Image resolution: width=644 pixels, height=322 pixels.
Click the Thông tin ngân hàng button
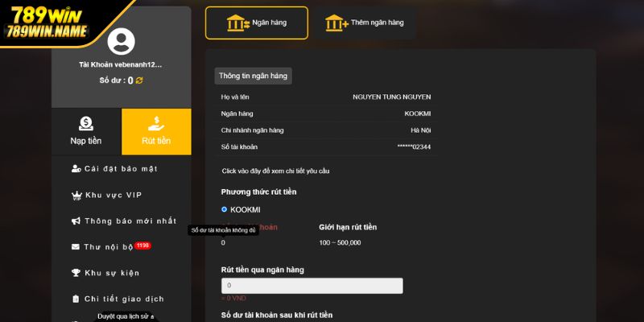pos(253,76)
